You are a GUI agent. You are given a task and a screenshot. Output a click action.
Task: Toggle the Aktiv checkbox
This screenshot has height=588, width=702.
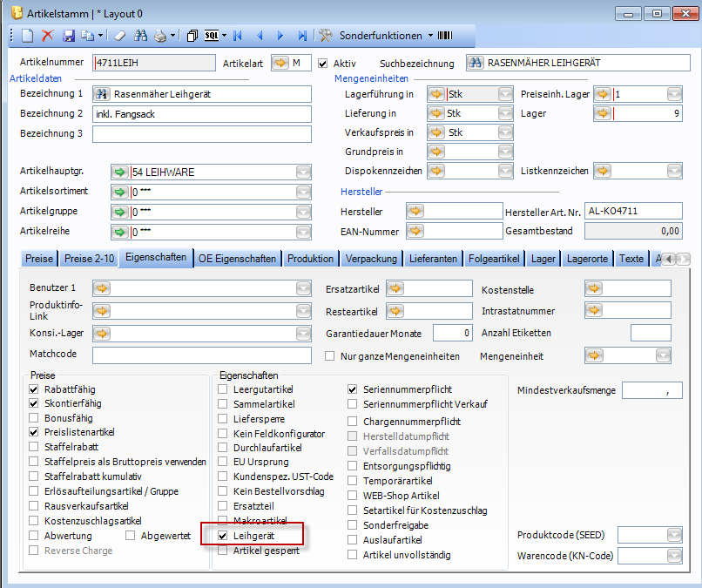point(323,64)
